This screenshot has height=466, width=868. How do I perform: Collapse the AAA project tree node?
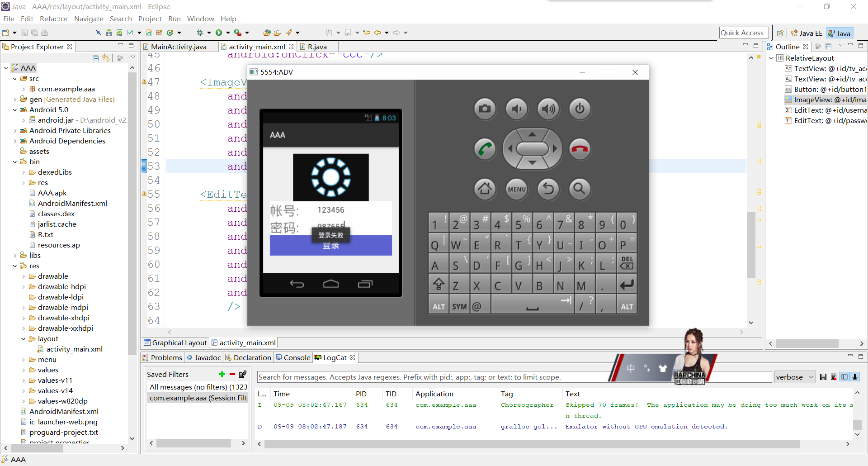click(6, 68)
